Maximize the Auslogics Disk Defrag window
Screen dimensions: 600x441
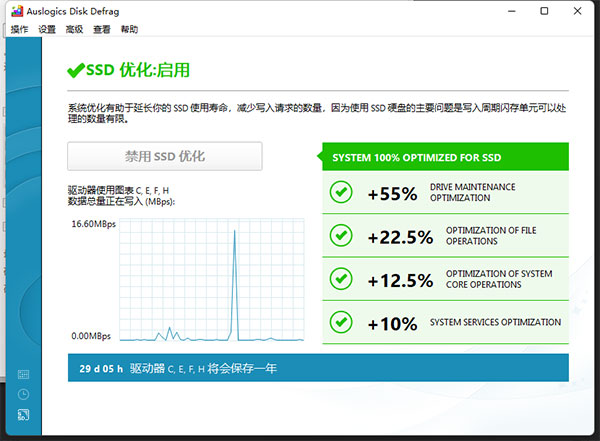[x=545, y=11]
